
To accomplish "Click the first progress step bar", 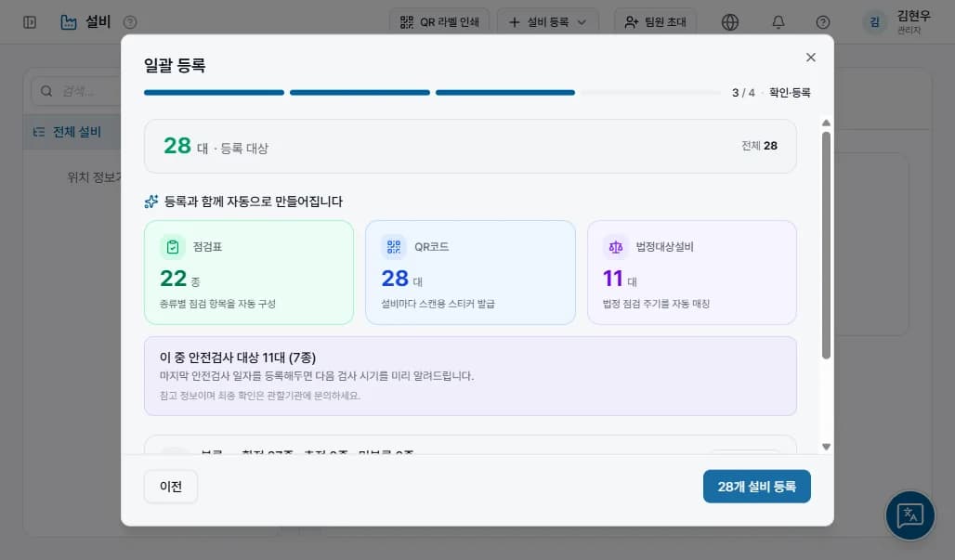I will (214, 93).
